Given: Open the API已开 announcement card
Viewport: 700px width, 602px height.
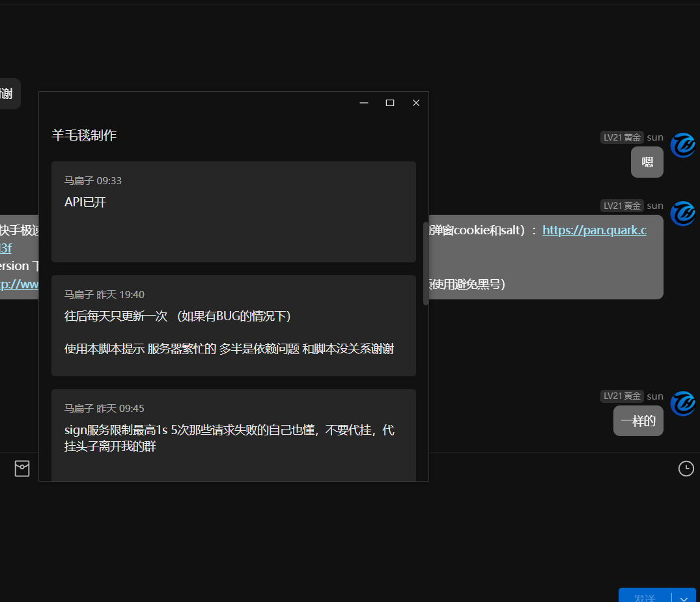Looking at the screenshot, I should (x=233, y=212).
